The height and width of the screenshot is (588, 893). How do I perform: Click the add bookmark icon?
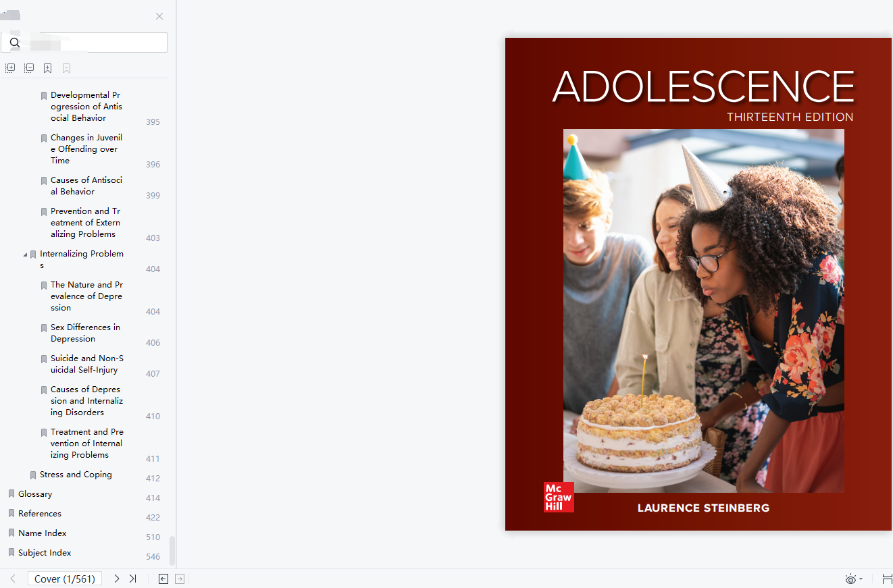48,68
